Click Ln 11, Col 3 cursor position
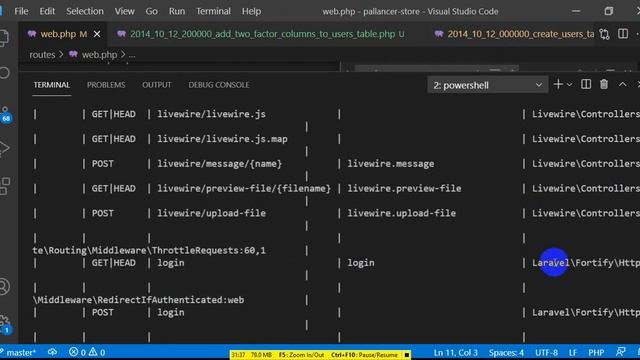The height and width of the screenshot is (360, 640). 455,352
